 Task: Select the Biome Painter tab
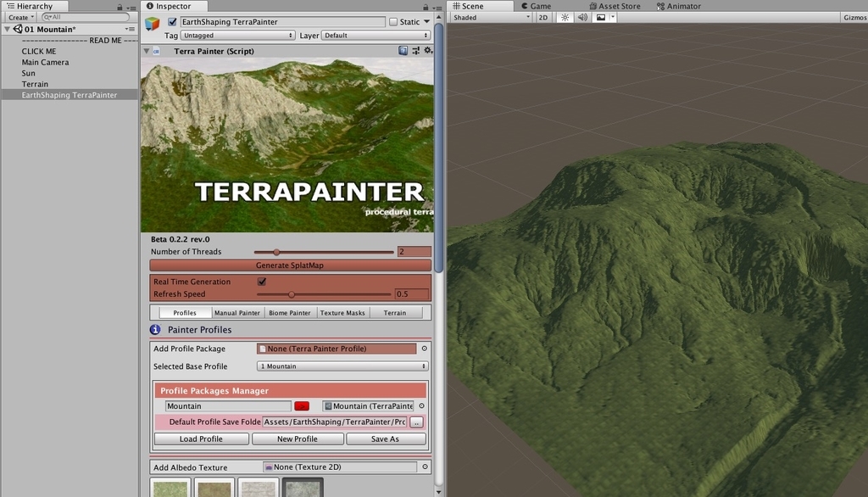(290, 312)
